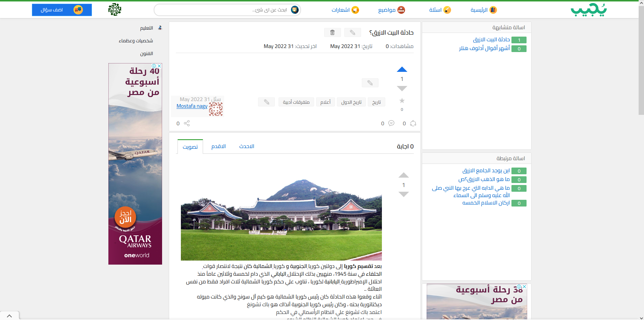This screenshot has width=644, height=320.
Task: Click the edit pencil beside the question title
Action: pyautogui.click(x=352, y=33)
